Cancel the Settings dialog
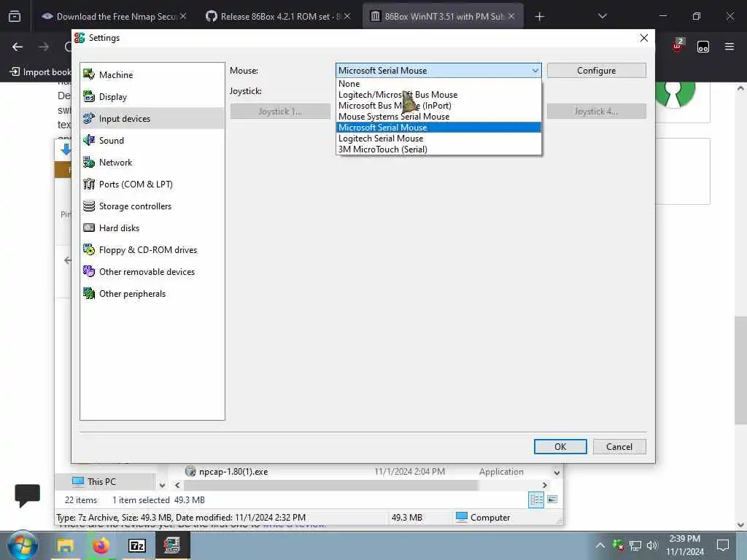Screen dimensions: 747x560 click(x=619, y=447)
